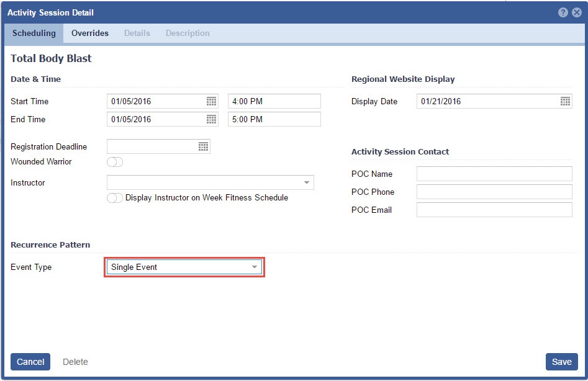Image resolution: width=588 pixels, height=381 pixels.
Task: Focus the POC Email text box
Action: 494,210
